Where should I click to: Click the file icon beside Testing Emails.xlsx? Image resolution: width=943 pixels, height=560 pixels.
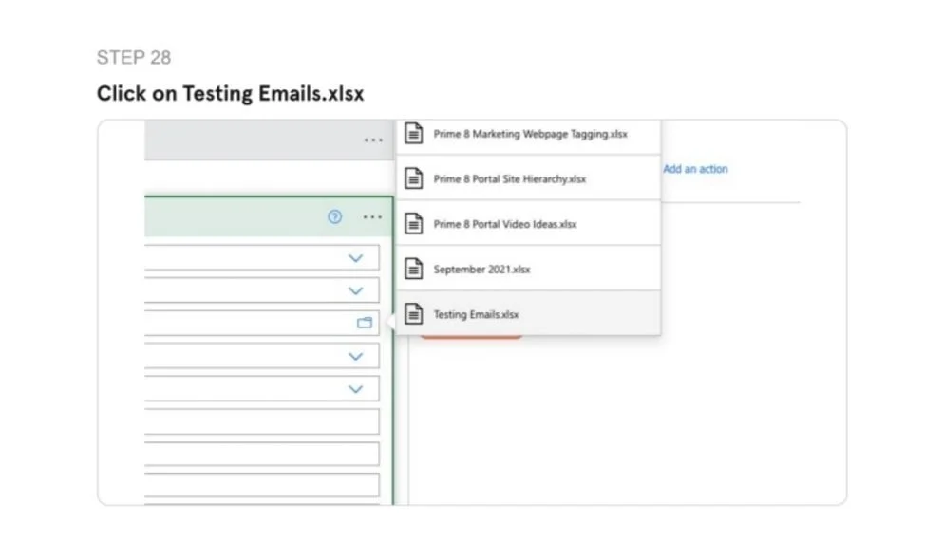[413, 313]
